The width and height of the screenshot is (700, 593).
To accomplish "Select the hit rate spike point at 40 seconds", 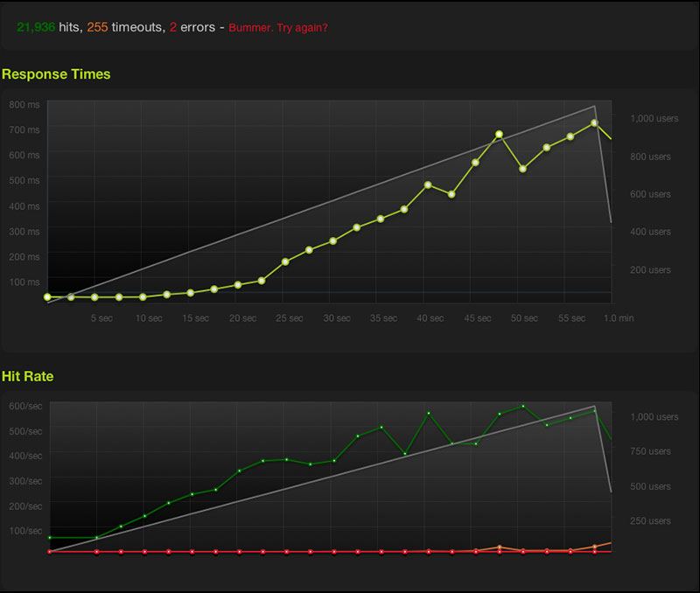I will [x=429, y=413].
